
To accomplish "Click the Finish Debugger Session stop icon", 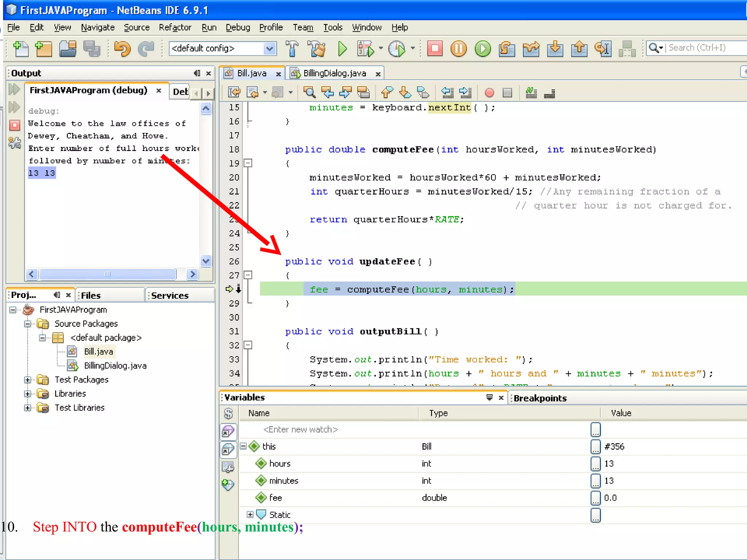I will pyautogui.click(x=434, y=48).
